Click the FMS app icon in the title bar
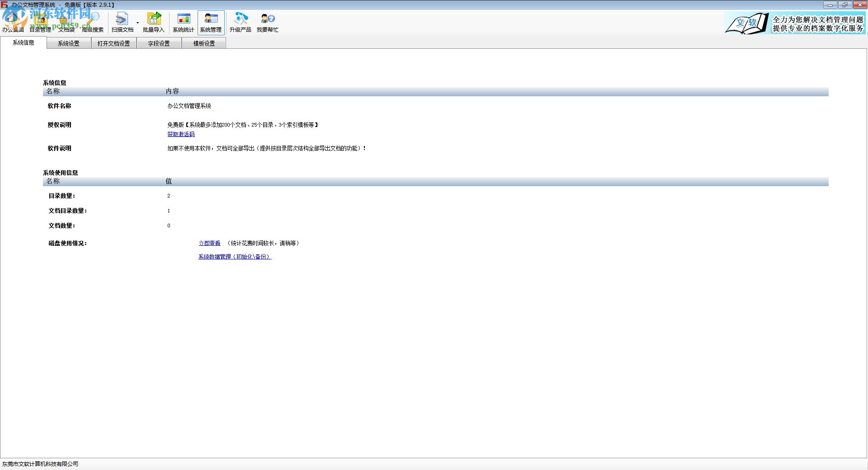 (x=5, y=5)
